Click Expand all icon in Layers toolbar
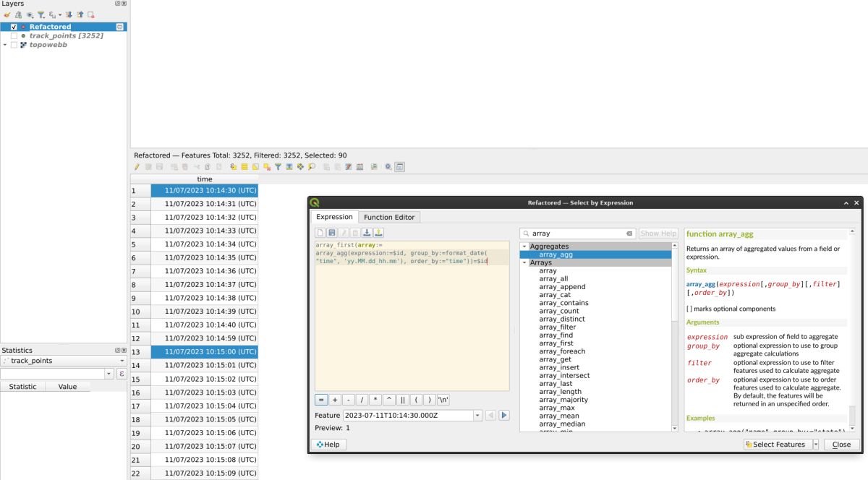This screenshot has height=480, width=868. 69,14
